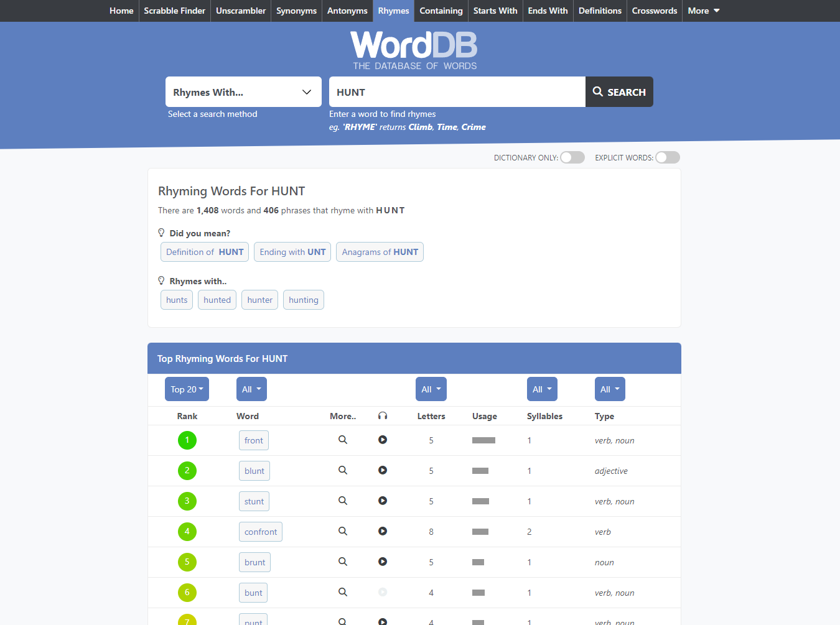Viewport: 840px width, 625px height.
Task: Click the Usage column header
Action: pos(485,416)
